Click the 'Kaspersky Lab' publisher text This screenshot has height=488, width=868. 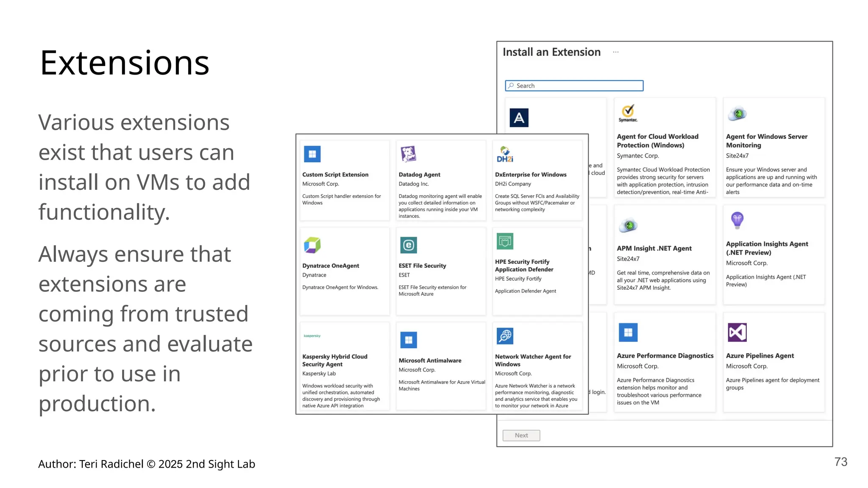click(x=319, y=374)
